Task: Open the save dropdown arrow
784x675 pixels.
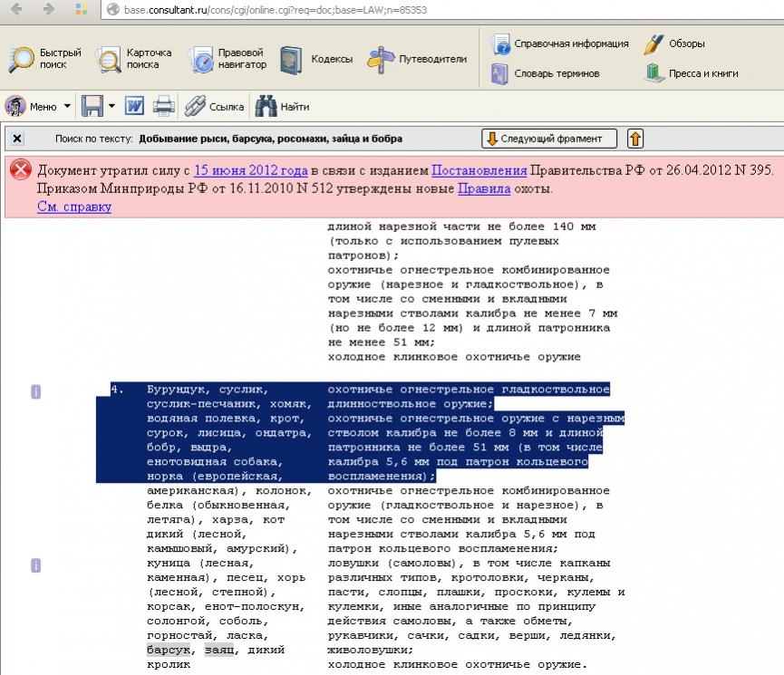Action: [x=112, y=107]
